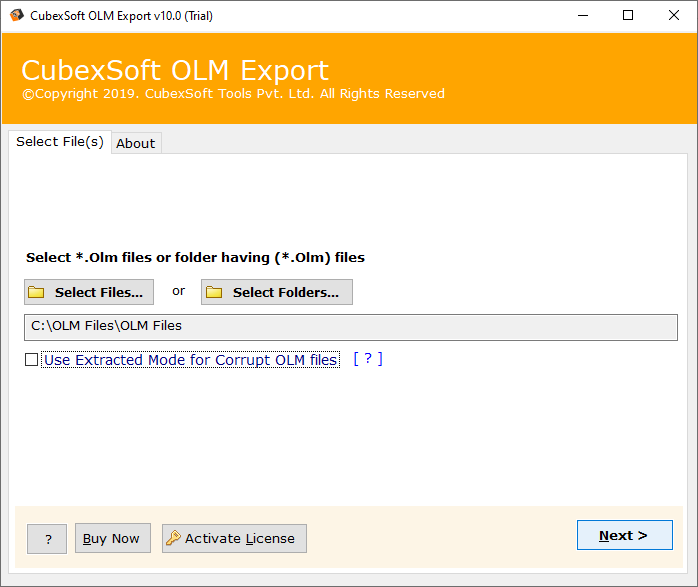
Task: Click the CubexSoft app icon in title bar
Action: pyautogui.click(x=17, y=15)
